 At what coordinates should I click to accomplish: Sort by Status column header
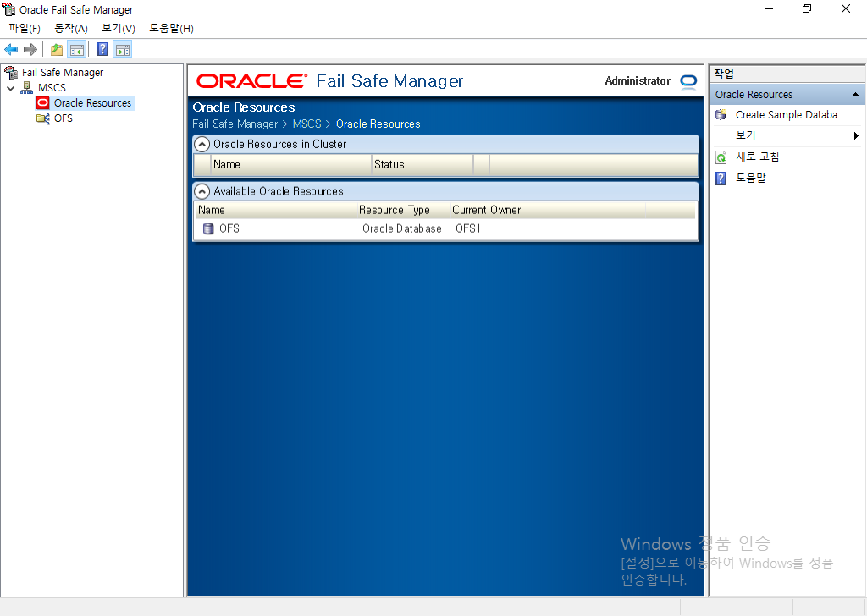click(x=422, y=165)
